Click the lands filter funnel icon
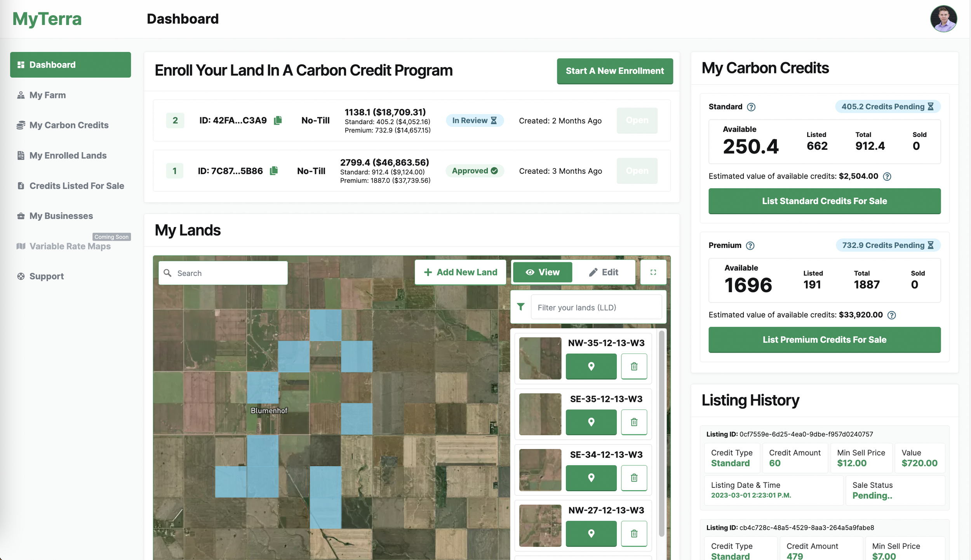Image resolution: width=971 pixels, height=560 pixels. [521, 307]
